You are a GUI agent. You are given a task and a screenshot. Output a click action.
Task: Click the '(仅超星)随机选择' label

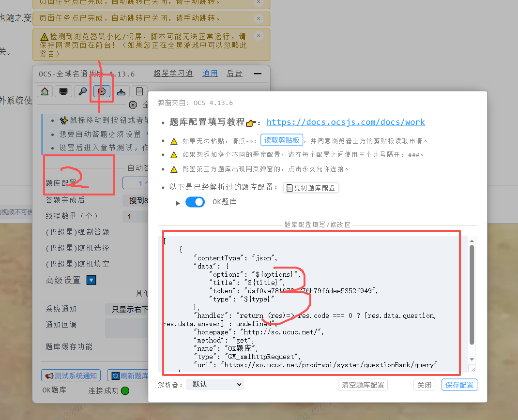tap(77, 248)
